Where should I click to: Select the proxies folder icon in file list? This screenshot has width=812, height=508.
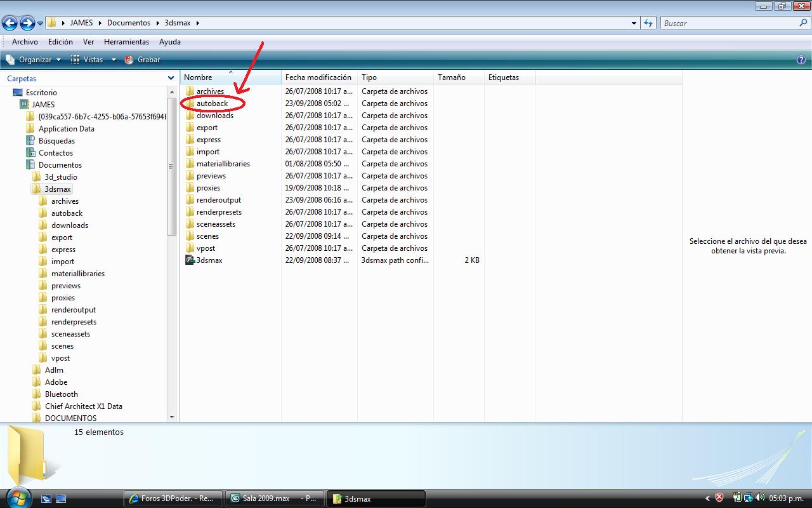190,188
